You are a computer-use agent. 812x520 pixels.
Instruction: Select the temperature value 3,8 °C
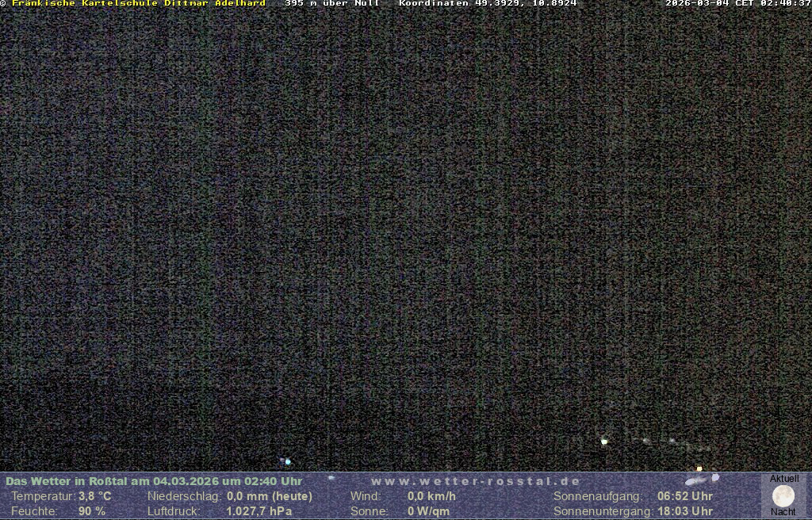(94, 496)
